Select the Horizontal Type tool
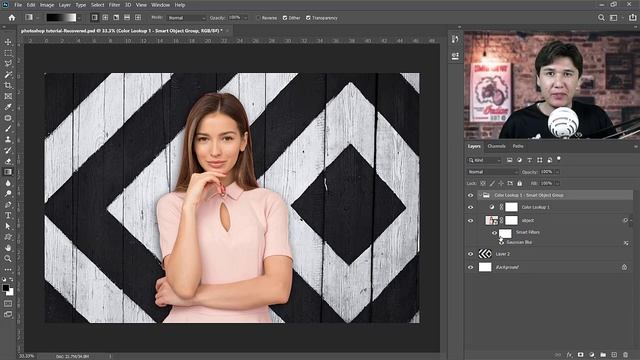The width and height of the screenshot is (640, 360). coord(8,215)
